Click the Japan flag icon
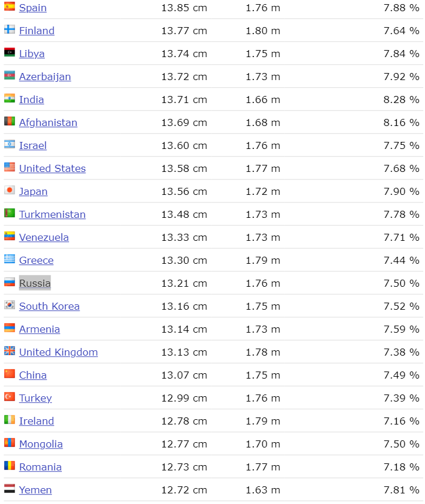 click(x=9, y=191)
